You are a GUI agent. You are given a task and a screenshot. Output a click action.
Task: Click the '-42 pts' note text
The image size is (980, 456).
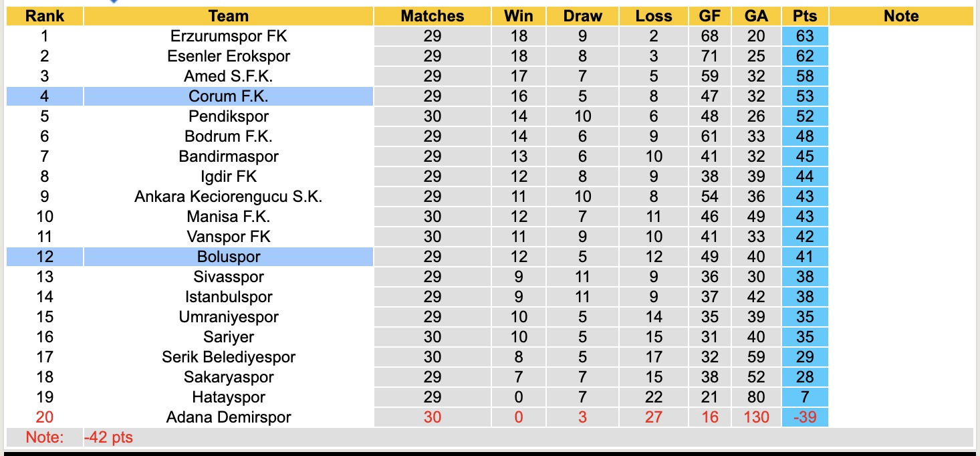pos(108,438)
